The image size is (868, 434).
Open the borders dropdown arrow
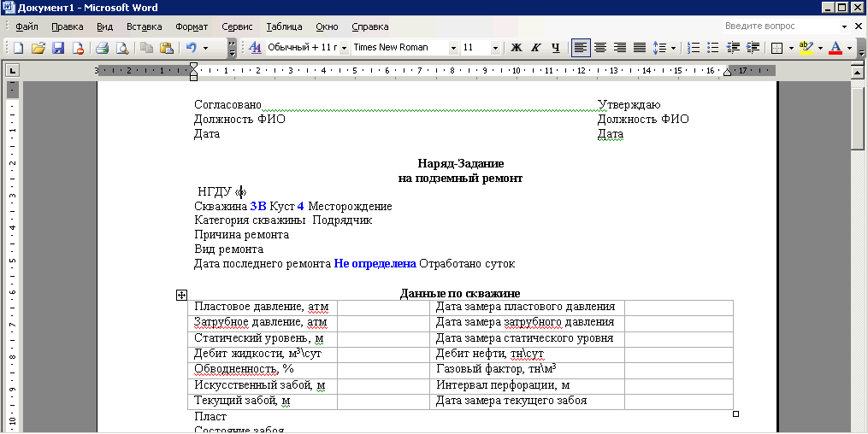pyautogui.click(x=791, y=48)
